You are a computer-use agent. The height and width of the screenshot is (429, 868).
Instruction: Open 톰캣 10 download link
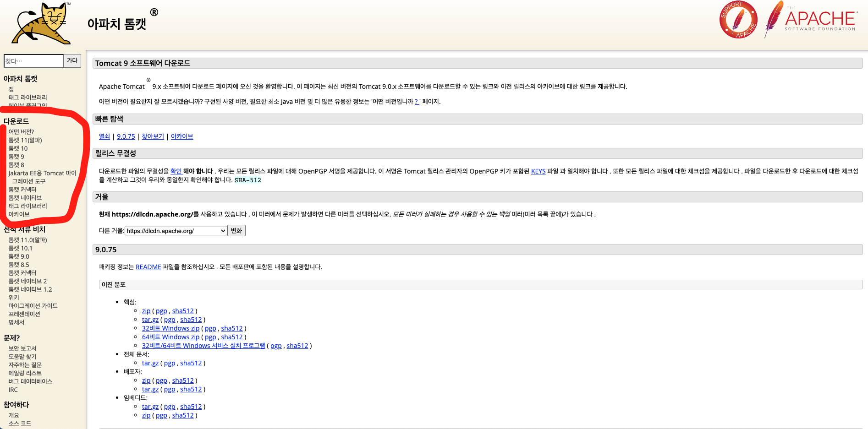click(18, 148)
